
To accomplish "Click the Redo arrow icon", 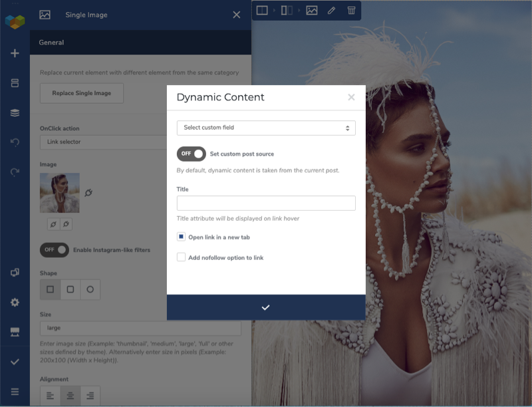I will 15,172.
